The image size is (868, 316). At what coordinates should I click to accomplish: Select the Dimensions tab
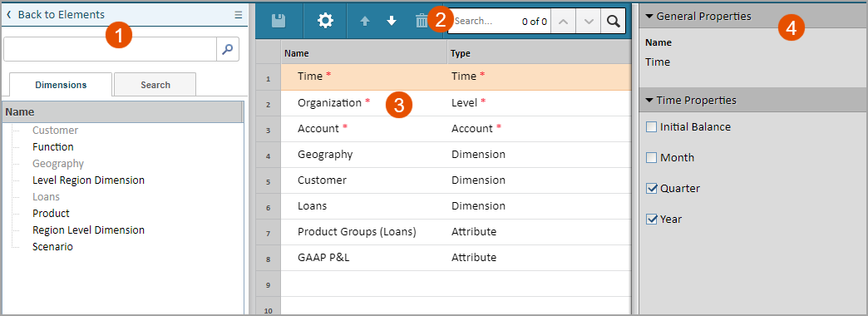[61, 85]
